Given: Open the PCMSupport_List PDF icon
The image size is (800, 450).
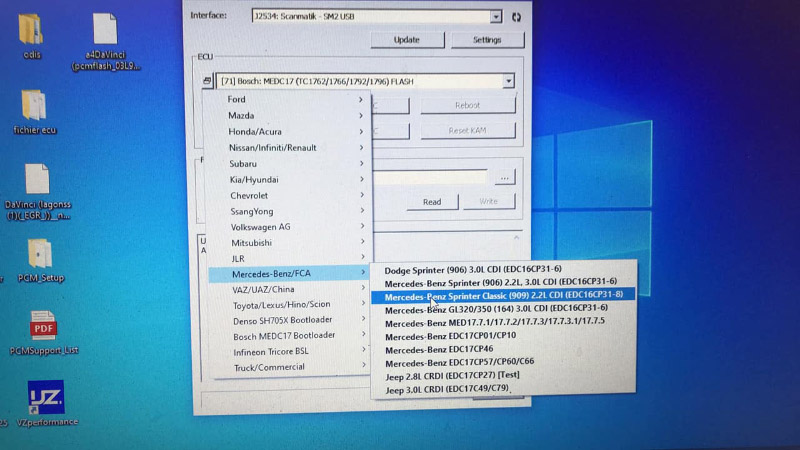Looking at the screenshot, I should [43, 326].
